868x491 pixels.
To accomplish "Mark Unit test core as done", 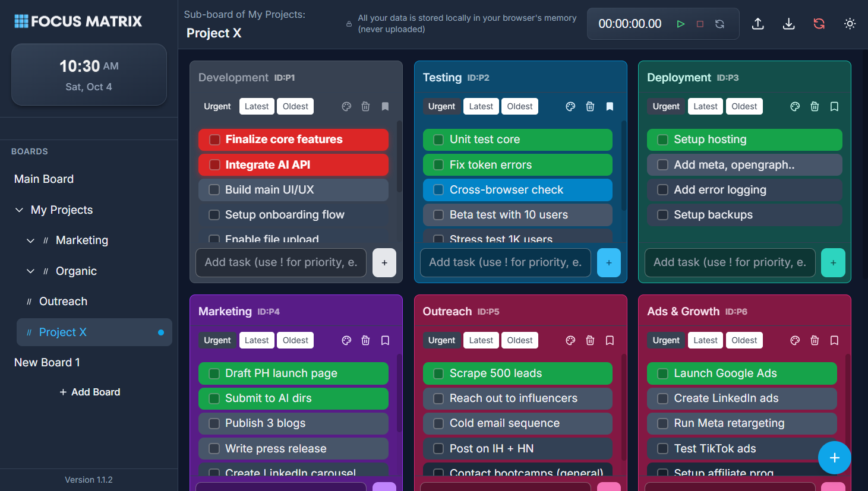I will pos(438,140).
